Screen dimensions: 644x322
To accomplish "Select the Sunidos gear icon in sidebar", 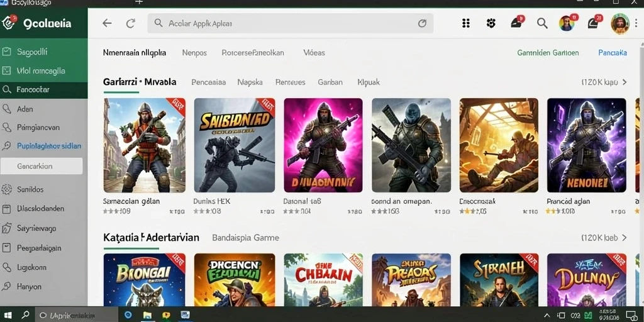I will (x=6, y=190).
